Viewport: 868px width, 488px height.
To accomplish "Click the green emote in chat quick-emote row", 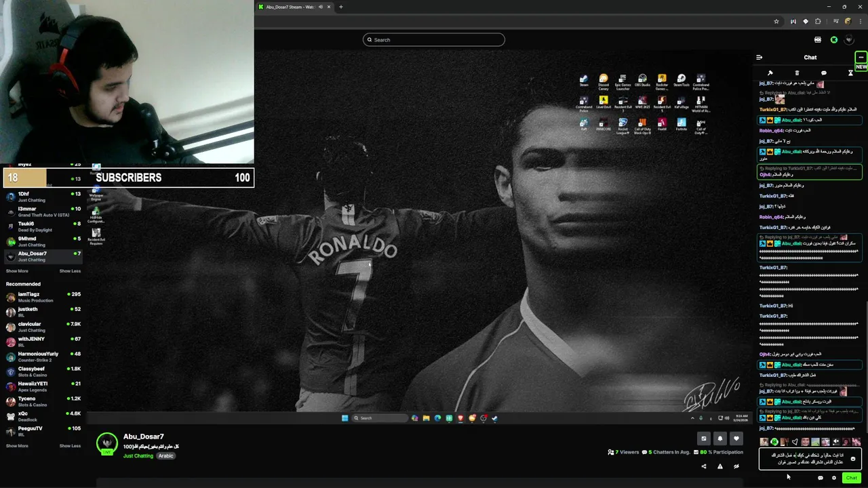I will [x=774, y=442].
